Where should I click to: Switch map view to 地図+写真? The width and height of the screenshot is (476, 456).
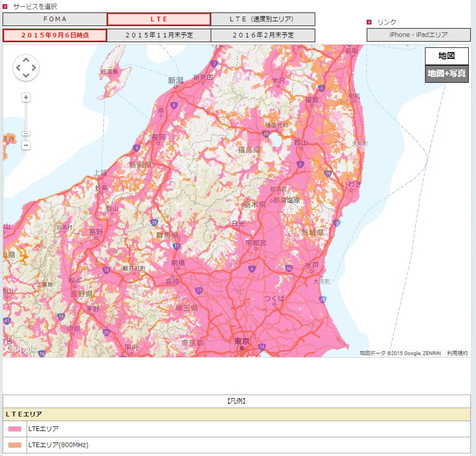click(446, 73)
